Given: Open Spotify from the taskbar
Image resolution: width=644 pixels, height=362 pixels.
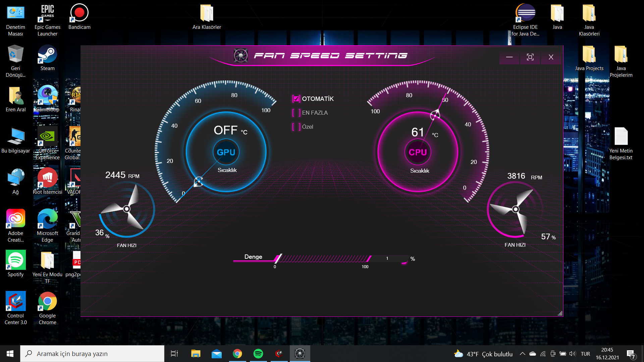Looking at the screenshot, I should coord(258,354).
